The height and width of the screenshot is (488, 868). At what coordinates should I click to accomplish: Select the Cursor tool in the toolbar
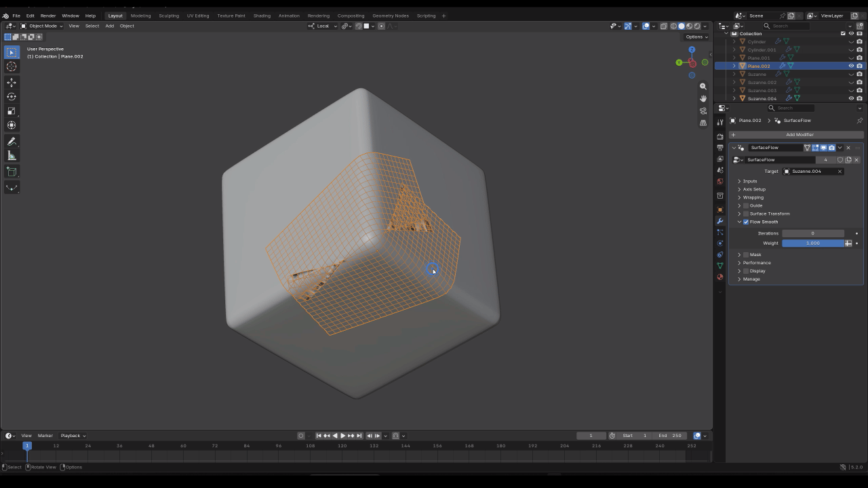12,66
